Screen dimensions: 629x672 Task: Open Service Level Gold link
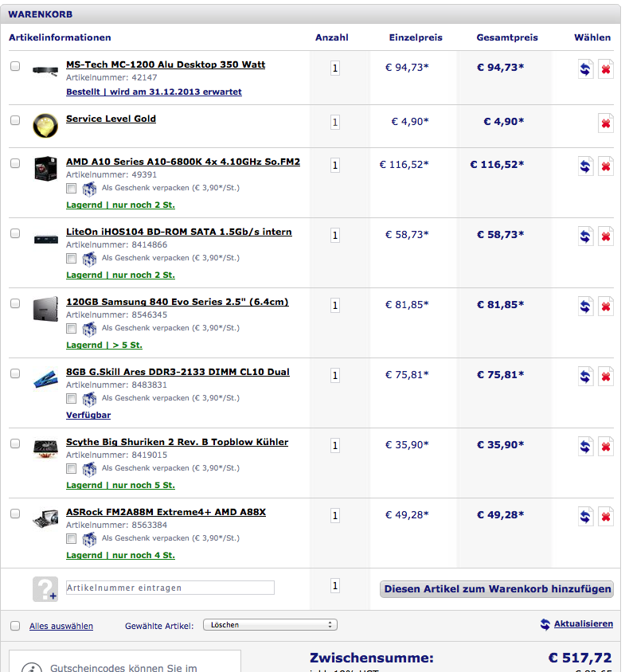point(111,119)
